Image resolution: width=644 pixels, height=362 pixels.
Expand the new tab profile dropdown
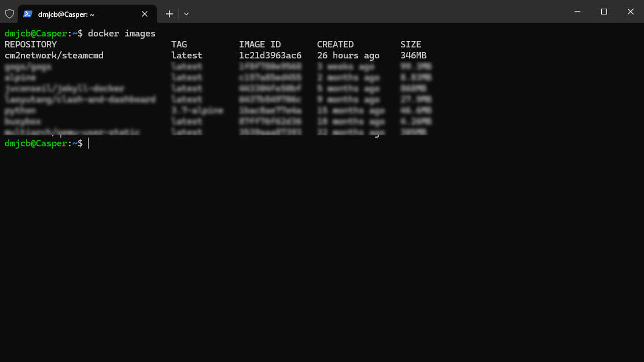click(186, 14)
